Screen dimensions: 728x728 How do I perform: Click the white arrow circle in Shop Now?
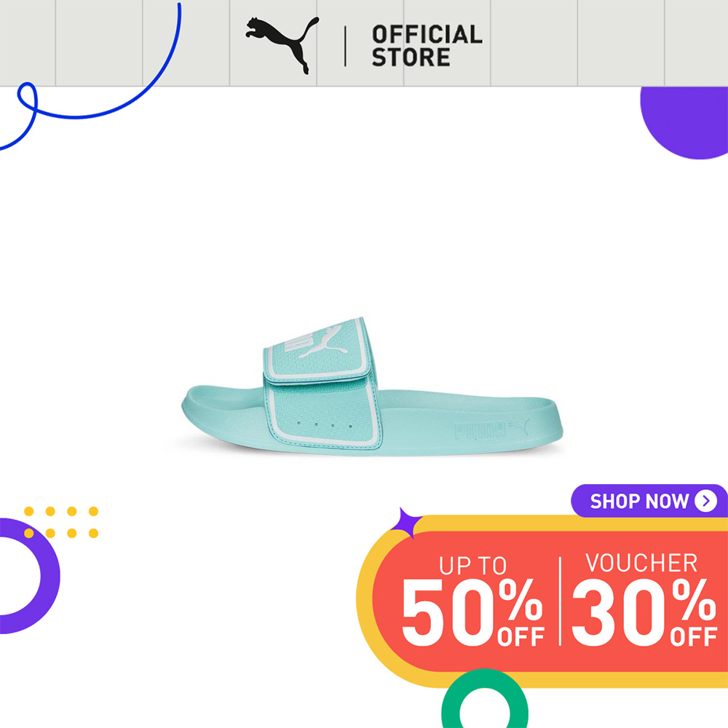tap(705, 501)
